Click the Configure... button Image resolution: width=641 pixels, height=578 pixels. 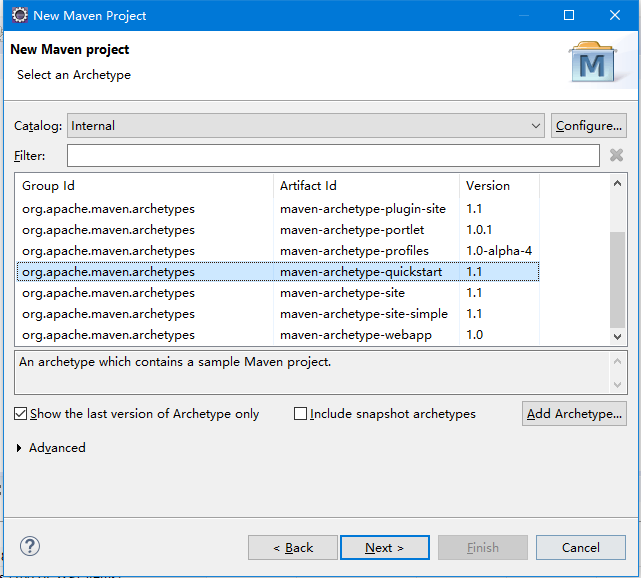click(588, 126)
